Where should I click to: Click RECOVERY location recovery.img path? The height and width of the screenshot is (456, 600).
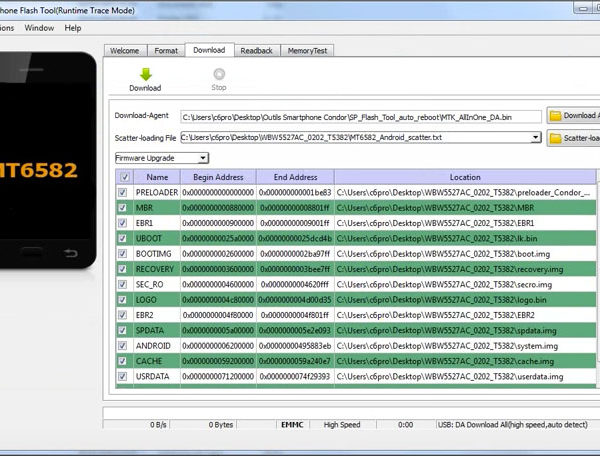pyautogui.click(x=450, y=269)
